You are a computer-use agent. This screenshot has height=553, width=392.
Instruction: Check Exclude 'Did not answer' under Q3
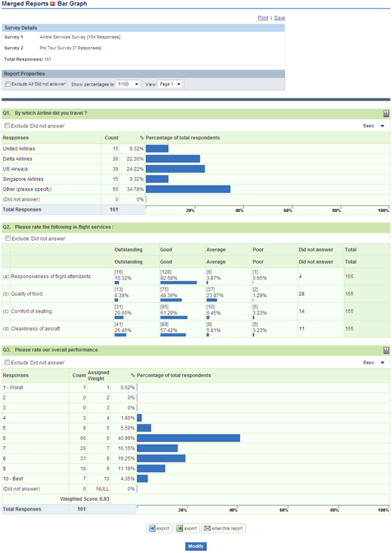coord(7,362)
